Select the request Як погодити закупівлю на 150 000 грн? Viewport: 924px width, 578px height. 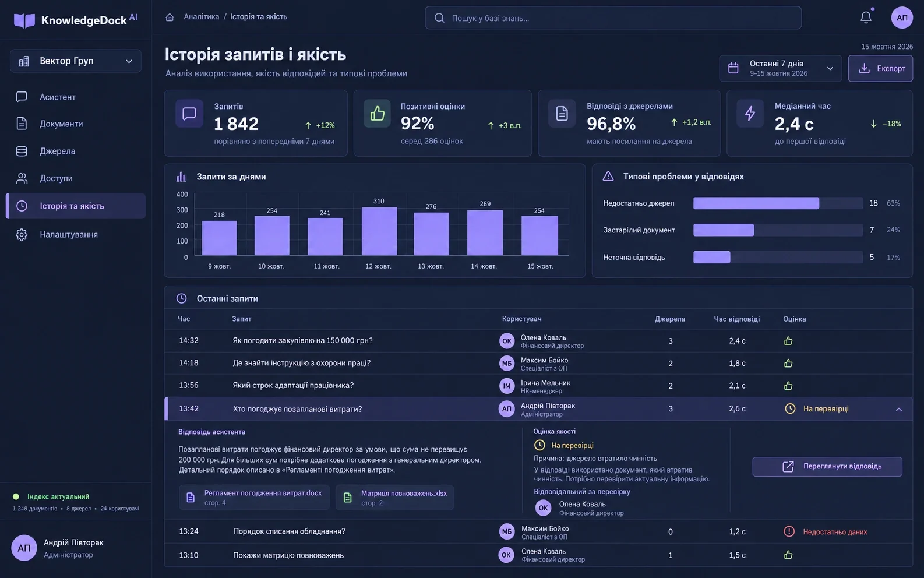(x=302, y=341)
